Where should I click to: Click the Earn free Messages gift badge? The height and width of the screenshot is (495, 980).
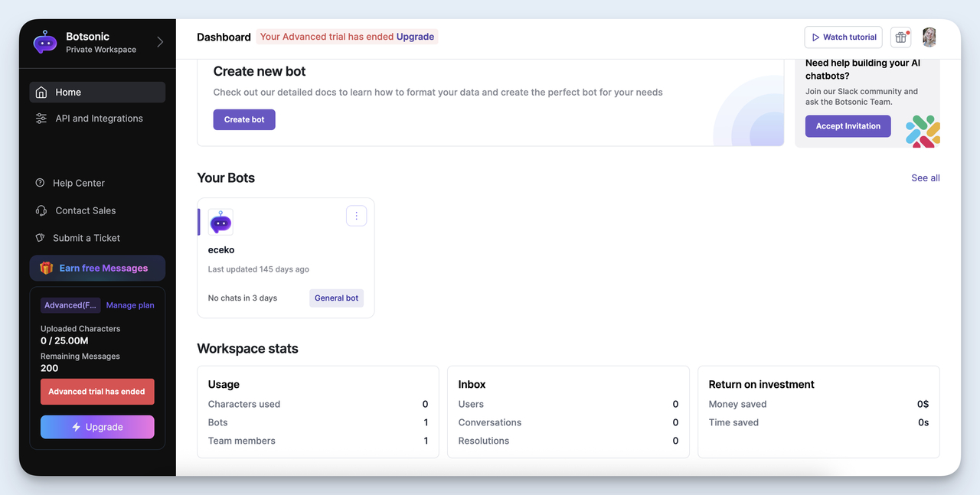(46, 268)
